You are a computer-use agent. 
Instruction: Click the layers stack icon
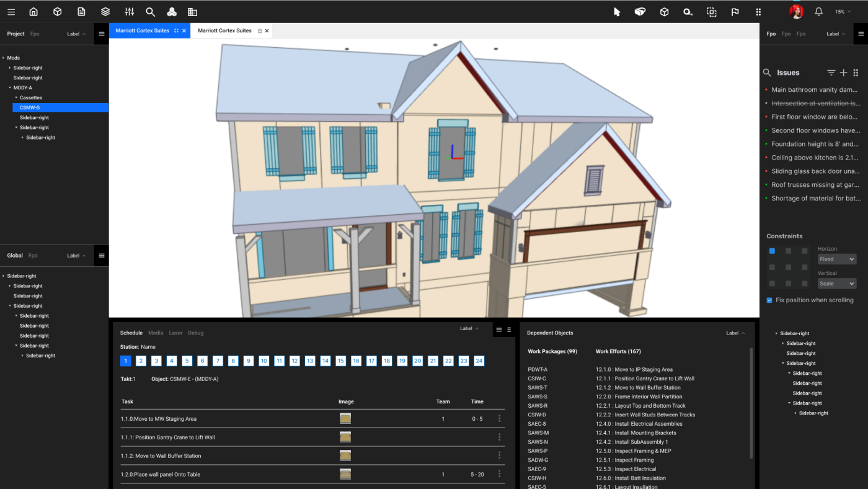point(105,12)
